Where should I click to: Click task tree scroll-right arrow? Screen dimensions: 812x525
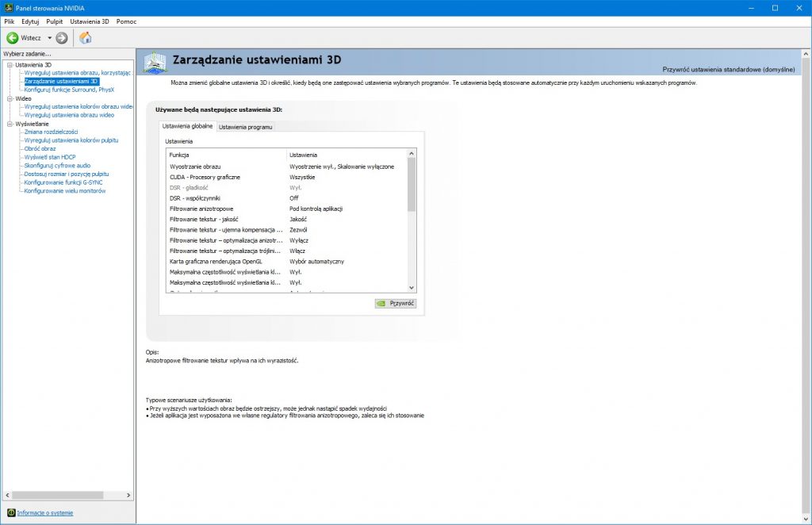click(x=128, y=495)
